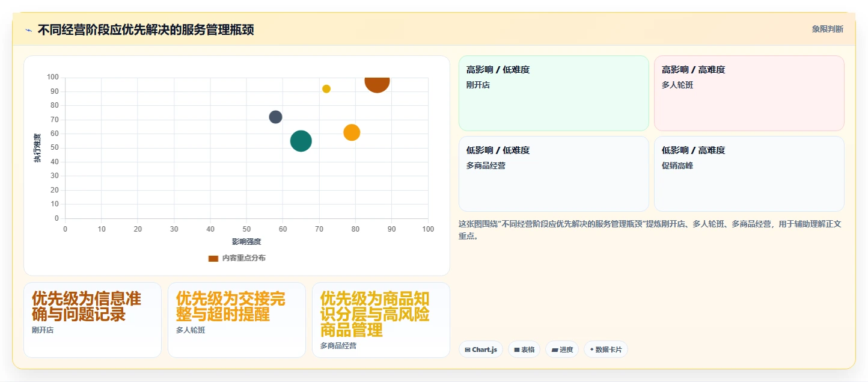Click 优先级为商品知识分层与高风险商品管理 card heading

[375, 314]
